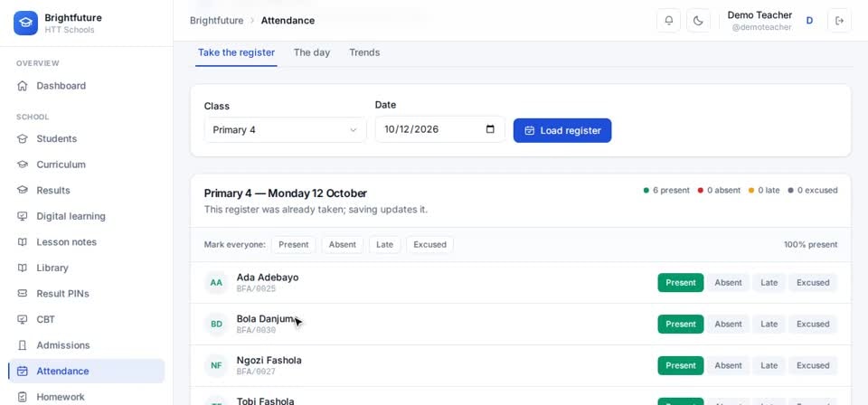Click the CBT monitor icon
Image resolution: width=868 pixels, height=405 pixels.
(22, 319)
